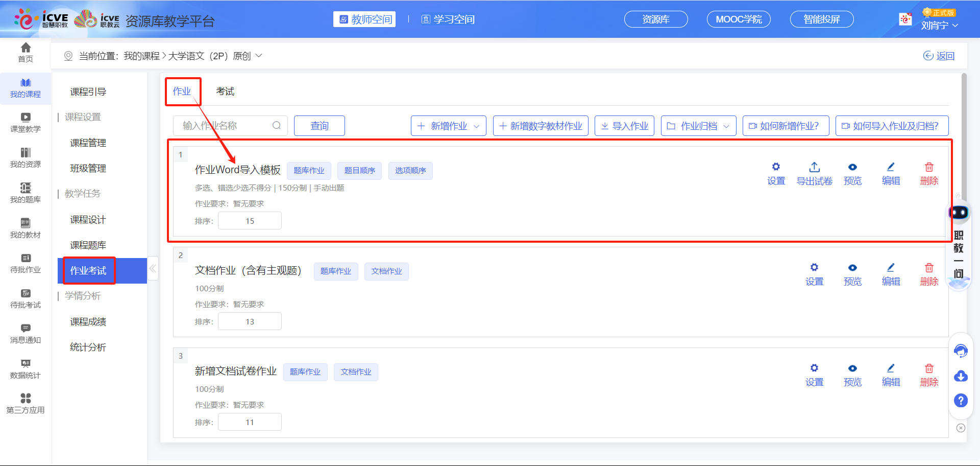The image size is (980, 466).
Task: Select 课程题库 in the course menu
Action: pos(88,245)
